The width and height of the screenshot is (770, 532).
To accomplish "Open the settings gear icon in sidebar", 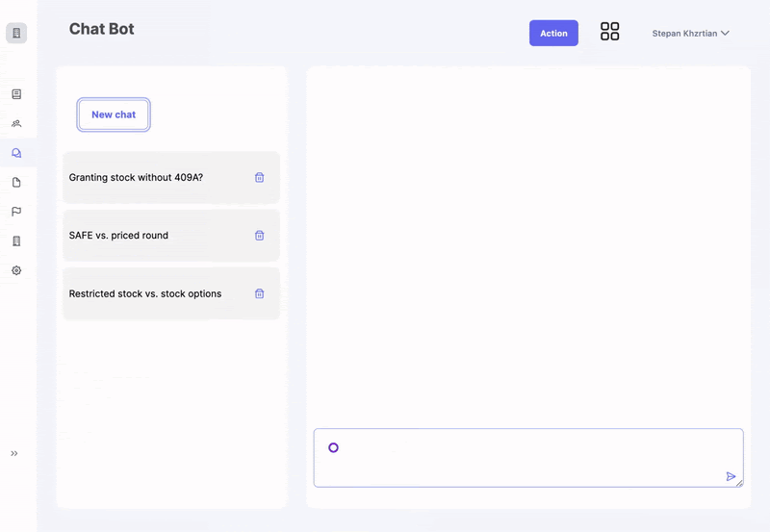I will point(16,270).
